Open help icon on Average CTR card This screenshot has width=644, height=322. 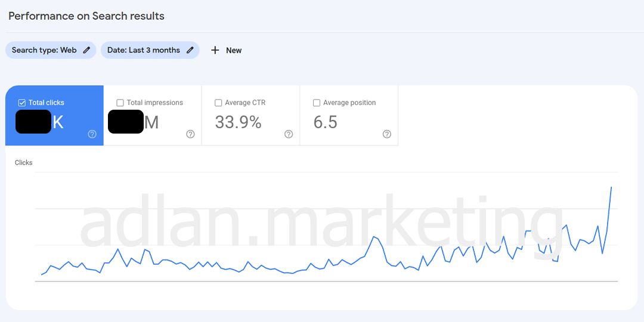coord(289,134)
